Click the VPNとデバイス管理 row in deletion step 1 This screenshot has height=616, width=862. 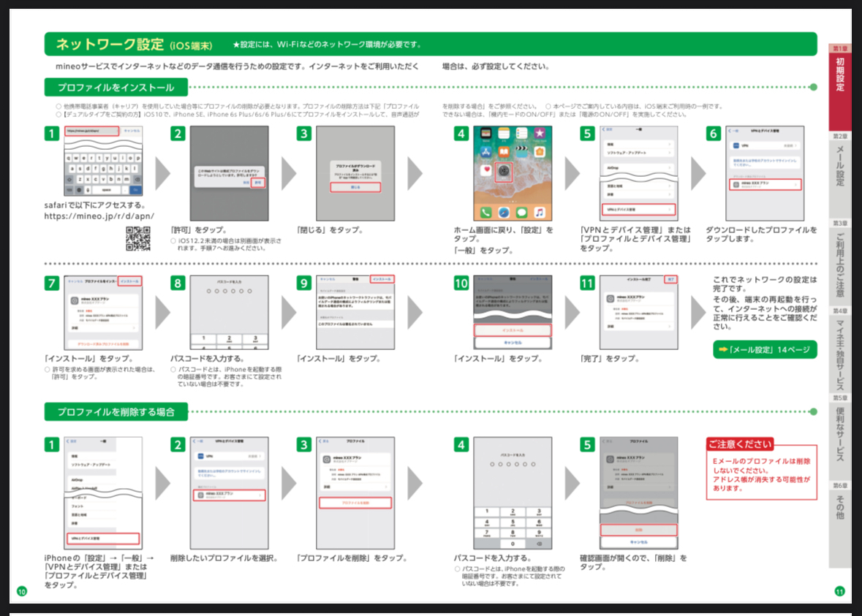[103, 539]
